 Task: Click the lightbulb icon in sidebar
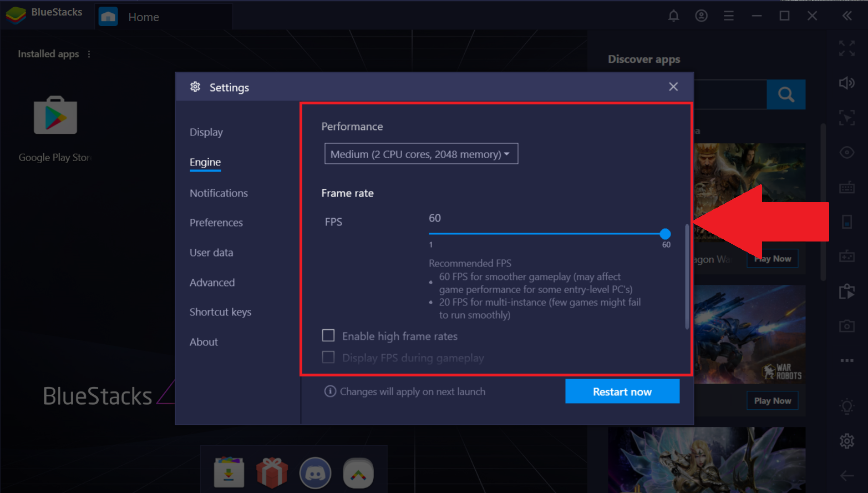(x=847, y=406)
